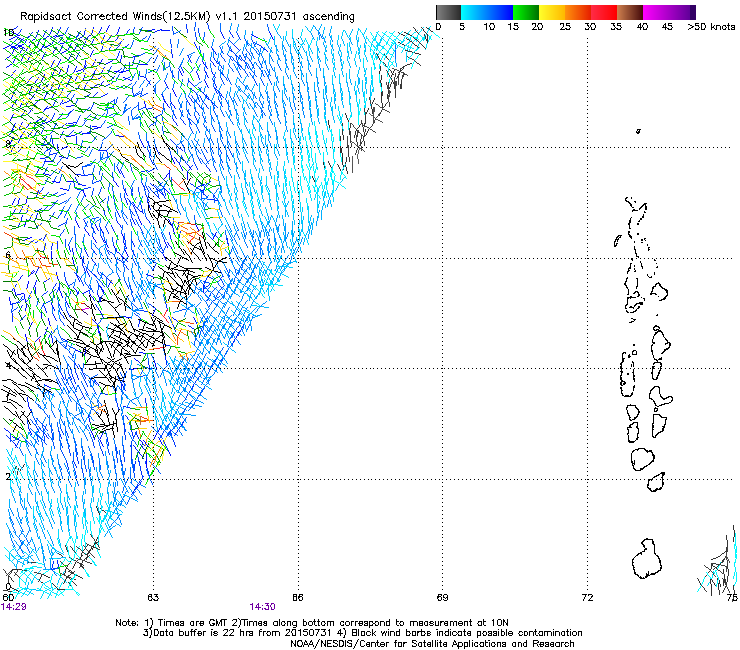Click the 'Times are GMT' note line
This screenshot has height=650, width=740.
pos(312,623)
